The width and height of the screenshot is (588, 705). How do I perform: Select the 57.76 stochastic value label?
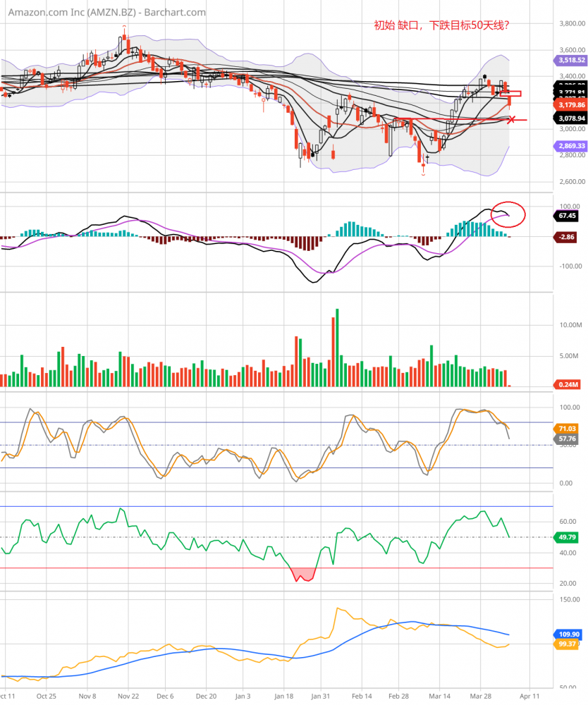[x=567, y=439]
